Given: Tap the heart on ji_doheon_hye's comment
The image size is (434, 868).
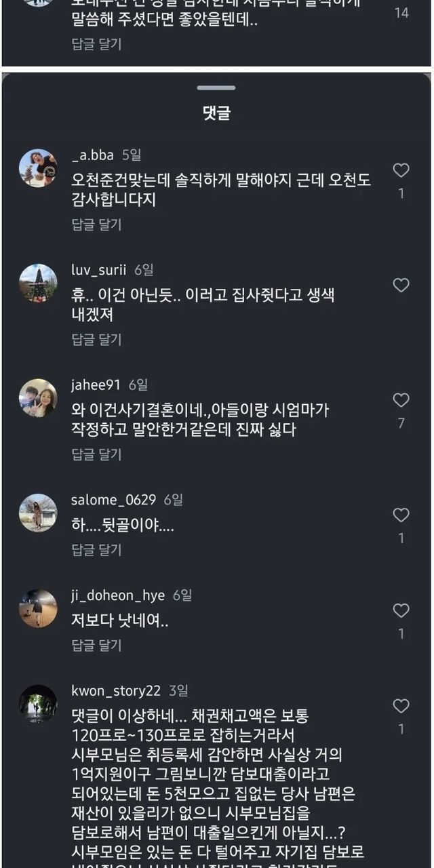Looking at the screenshot, I should [x=401, y=610].
